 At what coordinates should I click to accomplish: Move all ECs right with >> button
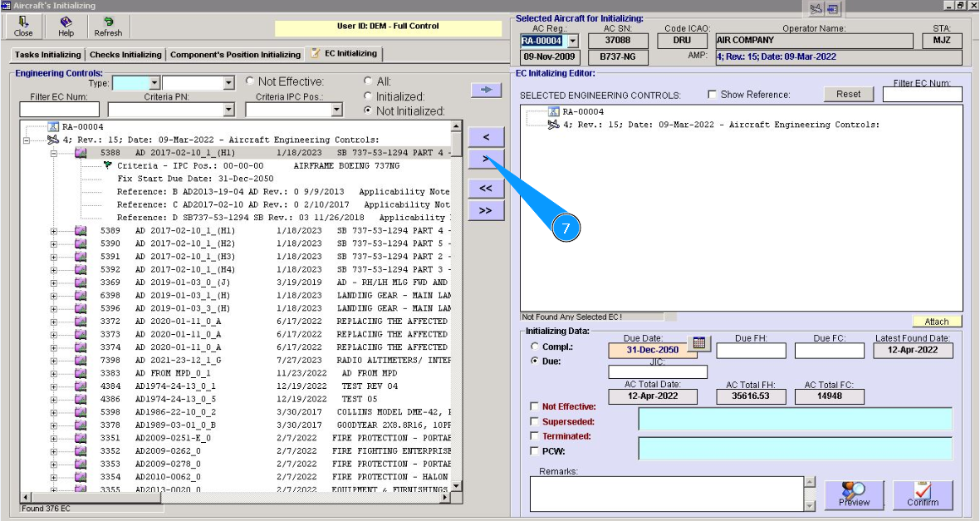click(486, 211)
